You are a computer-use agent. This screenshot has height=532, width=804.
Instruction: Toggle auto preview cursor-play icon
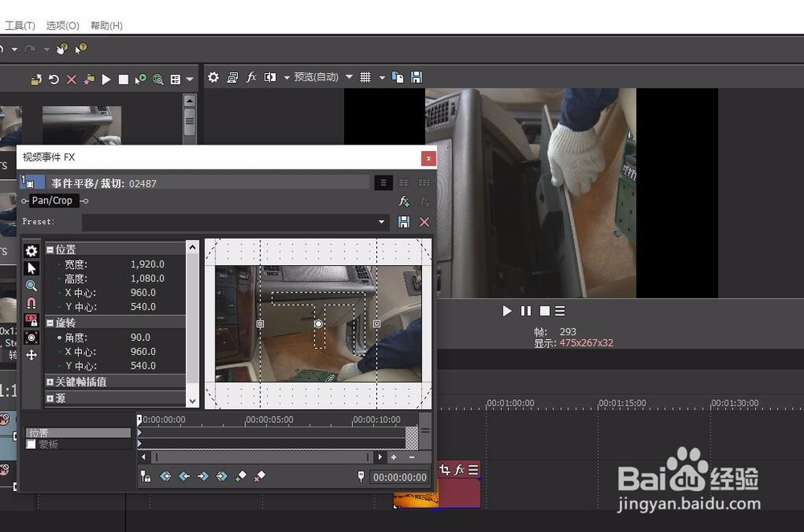tap(140, 80)
